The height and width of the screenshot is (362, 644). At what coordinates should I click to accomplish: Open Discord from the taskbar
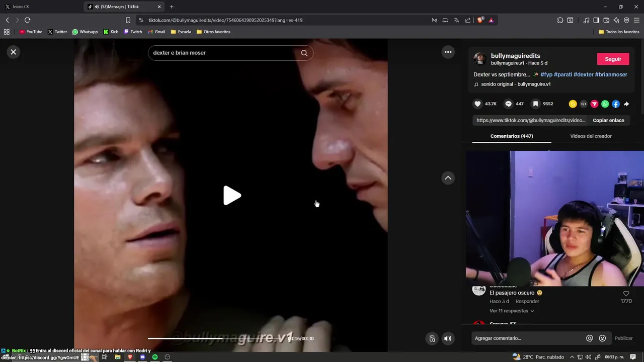pyautogui.click(x=142, y=357)
